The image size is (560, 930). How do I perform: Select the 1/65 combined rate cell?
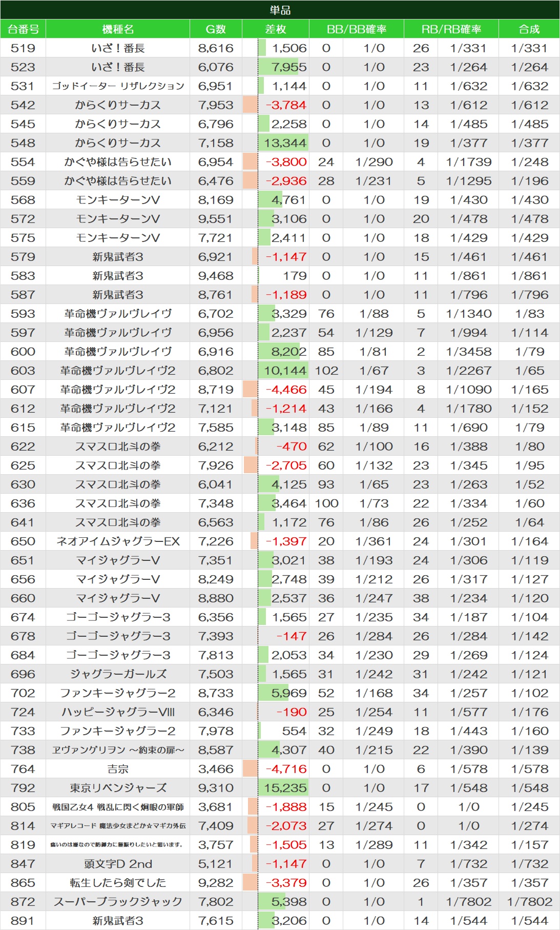pyautogui.click(x=529, y=371)
